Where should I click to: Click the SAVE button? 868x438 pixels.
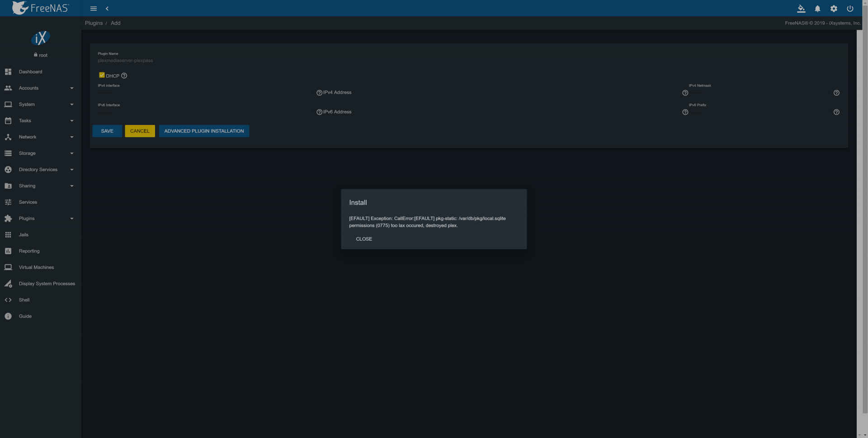[107, 131]
